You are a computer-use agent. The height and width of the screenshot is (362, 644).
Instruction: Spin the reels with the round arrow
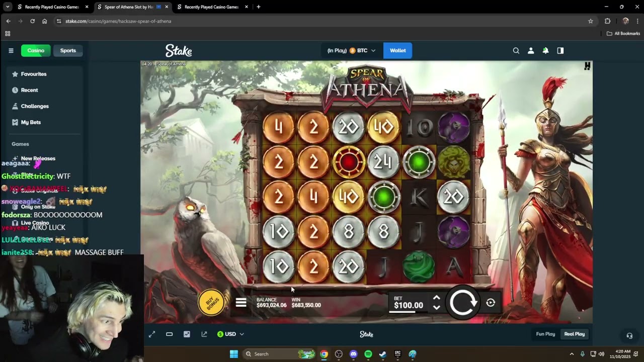(462, 303)
